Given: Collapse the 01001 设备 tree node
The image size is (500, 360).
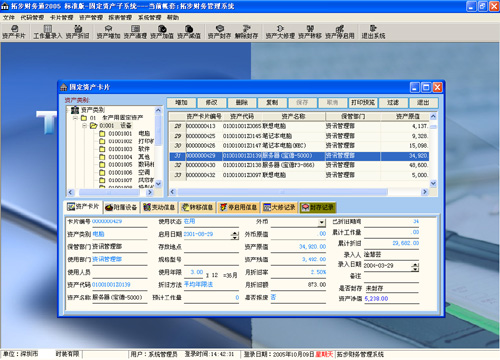Looking at the screenshot, I should [x=84, y=126].
